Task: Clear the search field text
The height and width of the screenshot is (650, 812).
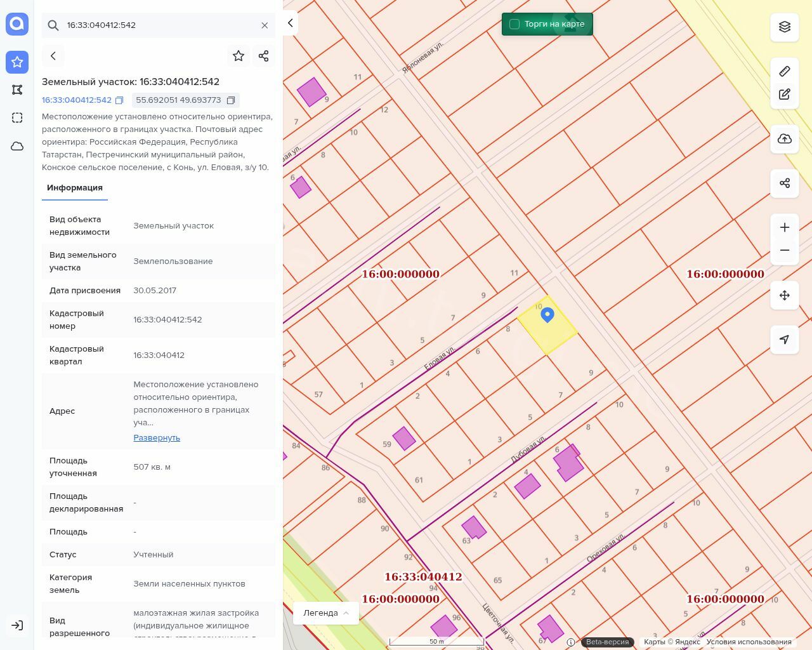Action: tap(265, 25)
